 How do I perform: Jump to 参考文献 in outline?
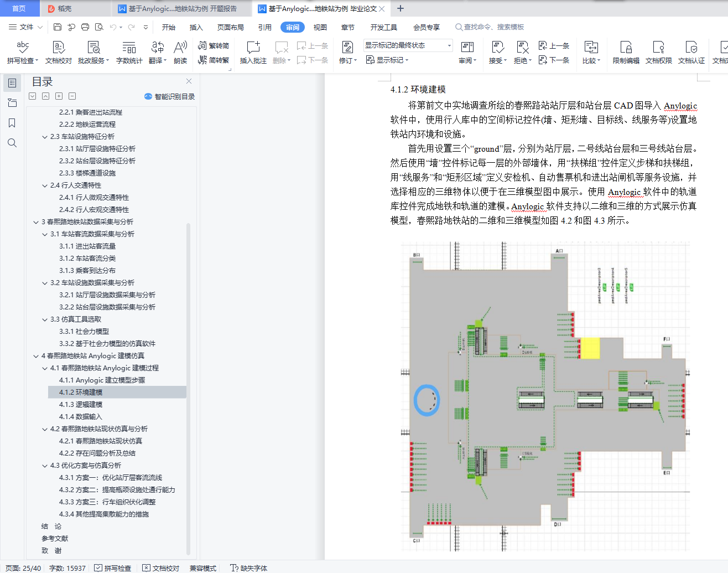coord(55,539)
